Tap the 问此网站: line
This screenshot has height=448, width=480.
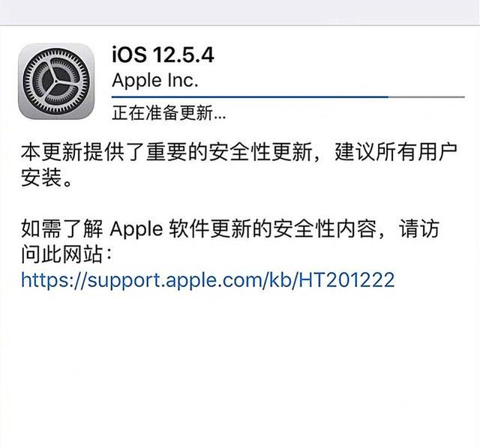pyautogui.click(x=67, y=254)
